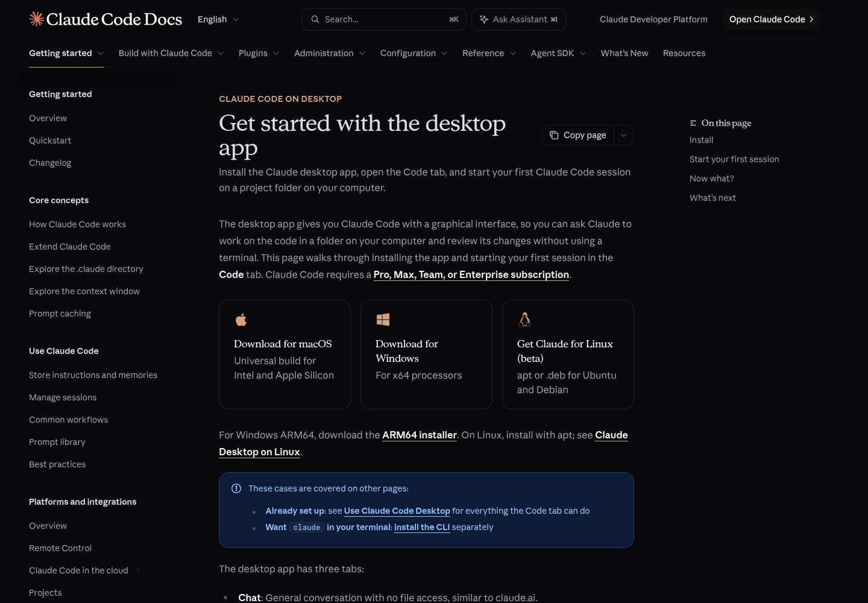Click the info icon in the callout box
Viewport: 868px width, 603px height.
(236, 488)
